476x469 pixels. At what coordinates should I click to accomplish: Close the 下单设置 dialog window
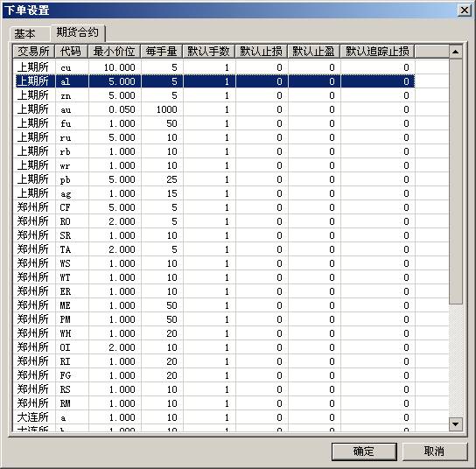(464, 10)
